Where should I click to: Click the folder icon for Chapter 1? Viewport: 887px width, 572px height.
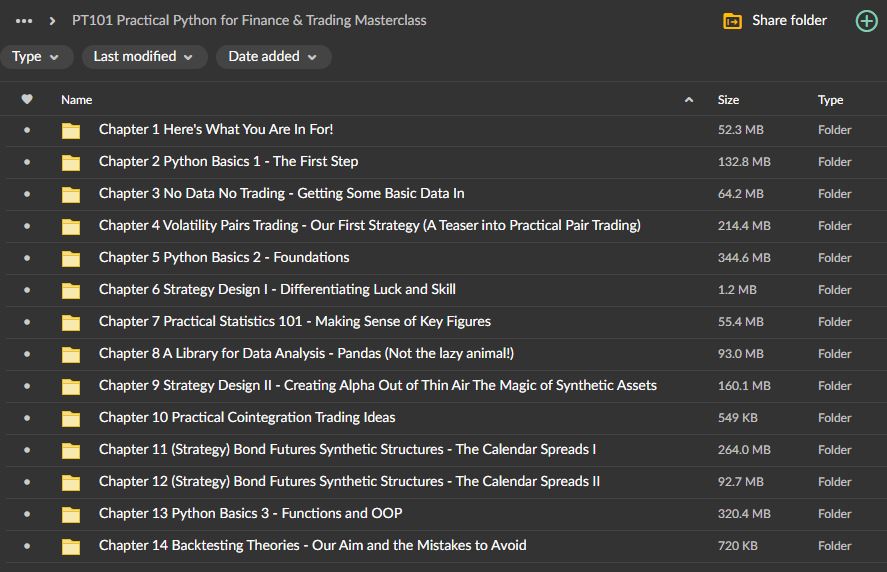[70, 130]
